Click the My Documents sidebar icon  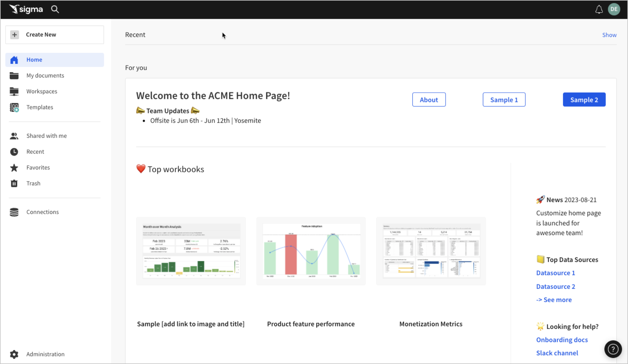(14, 75)
